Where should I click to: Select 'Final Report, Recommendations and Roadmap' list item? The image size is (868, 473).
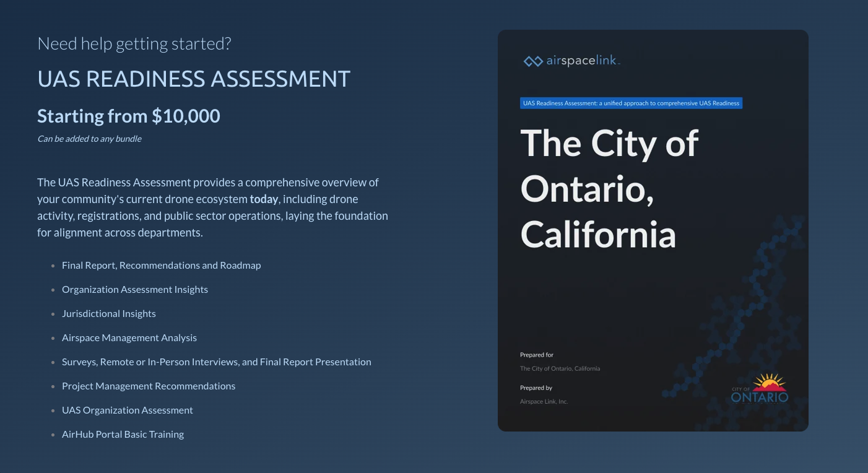(161, 265)
